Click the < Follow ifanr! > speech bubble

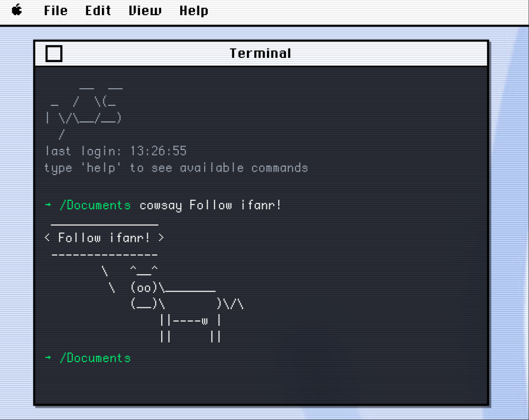pyautogui.click(x=104, y=238)
